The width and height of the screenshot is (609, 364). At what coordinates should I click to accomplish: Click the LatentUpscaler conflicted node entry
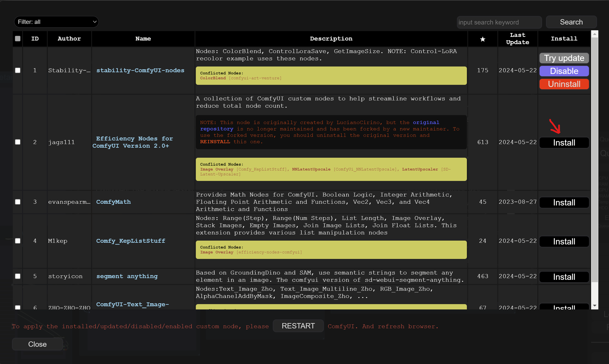click(x=420, y=169)
